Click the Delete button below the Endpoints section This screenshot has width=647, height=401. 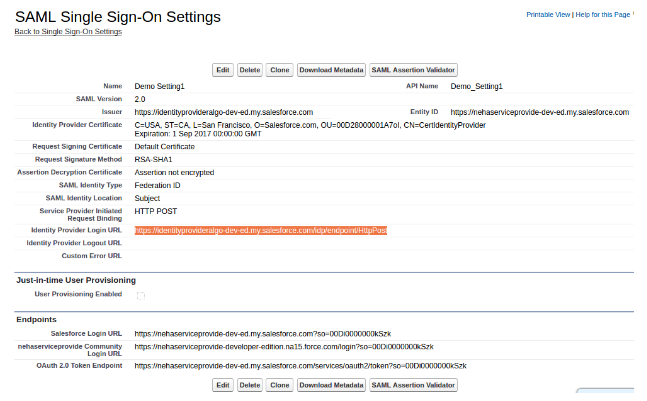250,385
